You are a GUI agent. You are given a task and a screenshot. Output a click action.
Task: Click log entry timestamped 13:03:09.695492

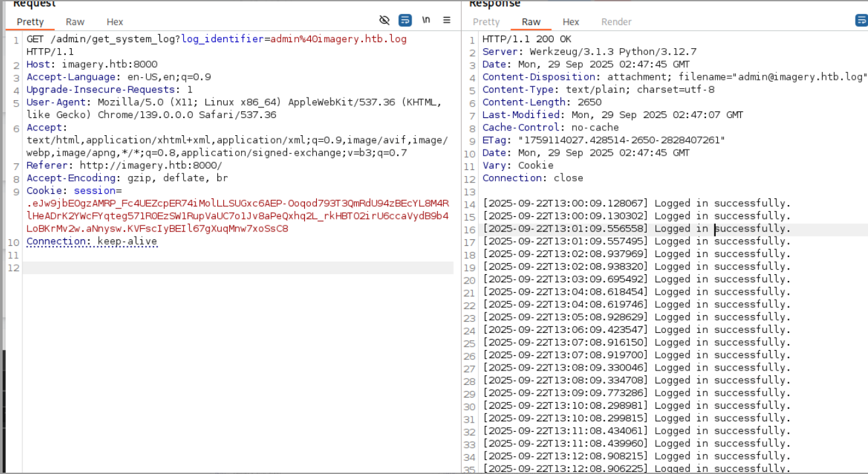tap(636, 279)
